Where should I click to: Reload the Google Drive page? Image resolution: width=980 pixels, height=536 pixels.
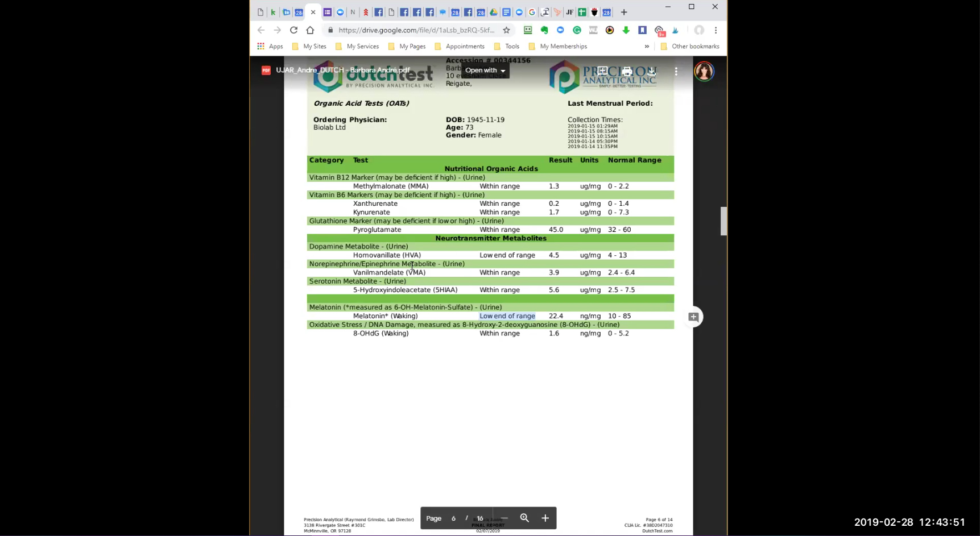tap(293, 30)
